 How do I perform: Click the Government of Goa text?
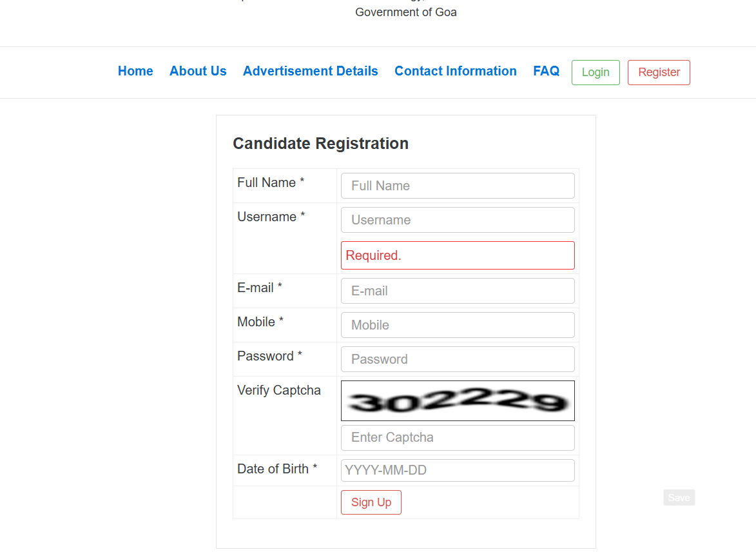click(x=405, y=12)
